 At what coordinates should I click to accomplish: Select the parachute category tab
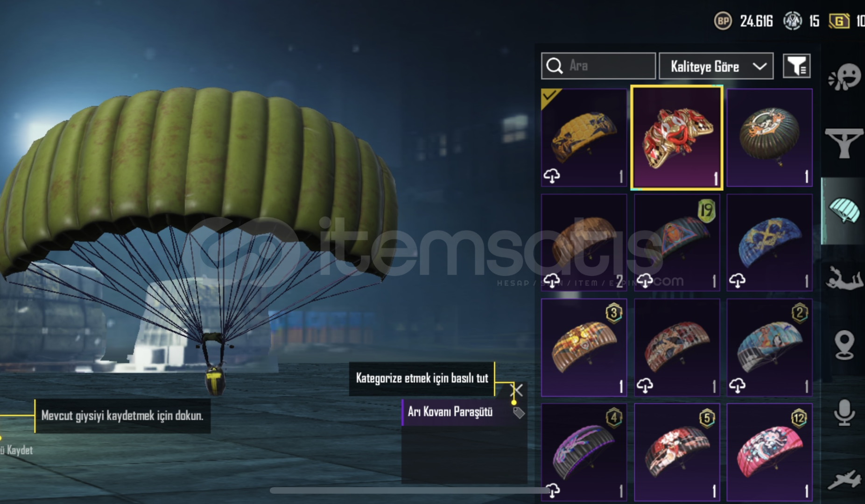844,211
